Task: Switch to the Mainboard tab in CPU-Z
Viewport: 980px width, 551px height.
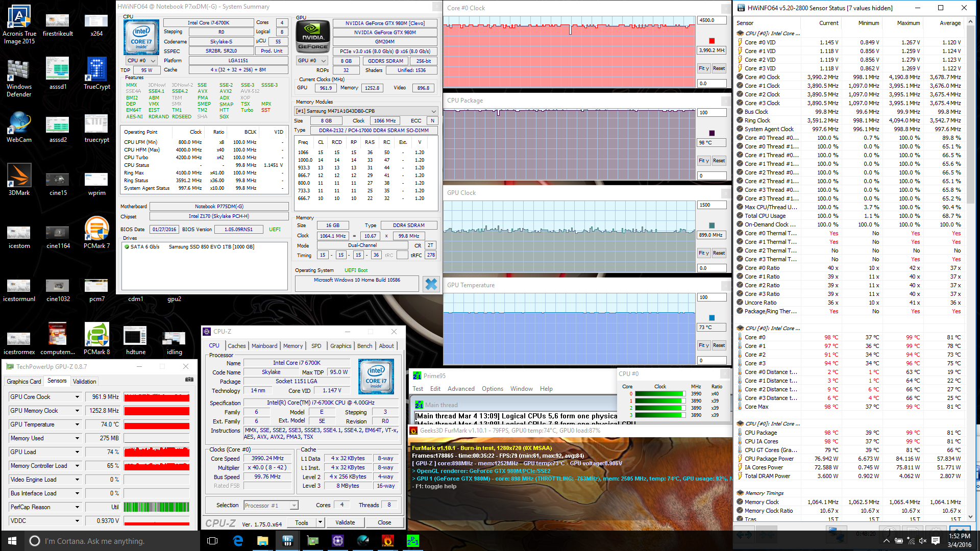Action: pos(264,346)
